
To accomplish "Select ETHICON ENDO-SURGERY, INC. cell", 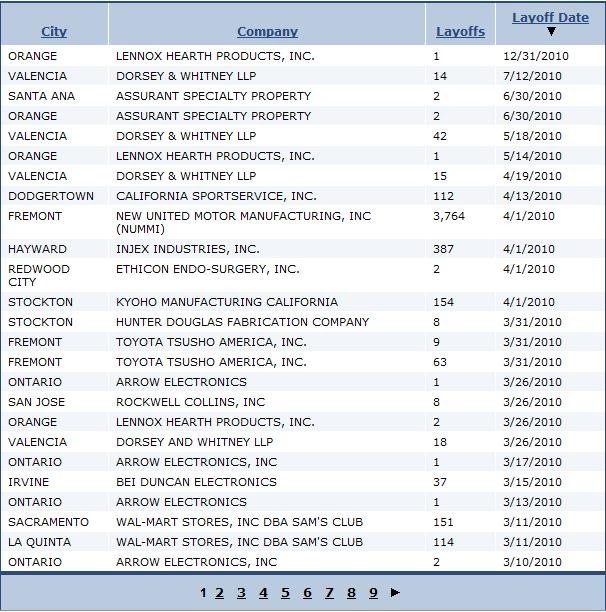I will [x=208, y=269].
